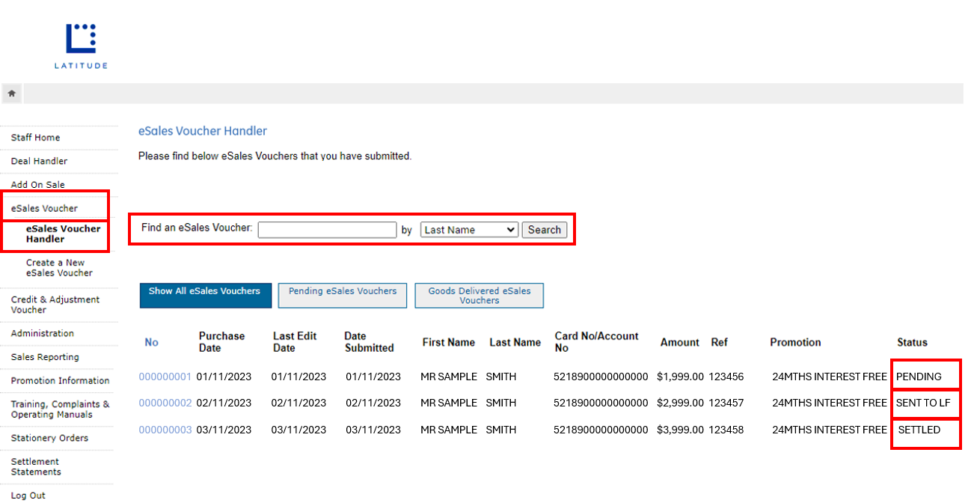Open the search-by Last Name dropdown

tap(469, 230)
